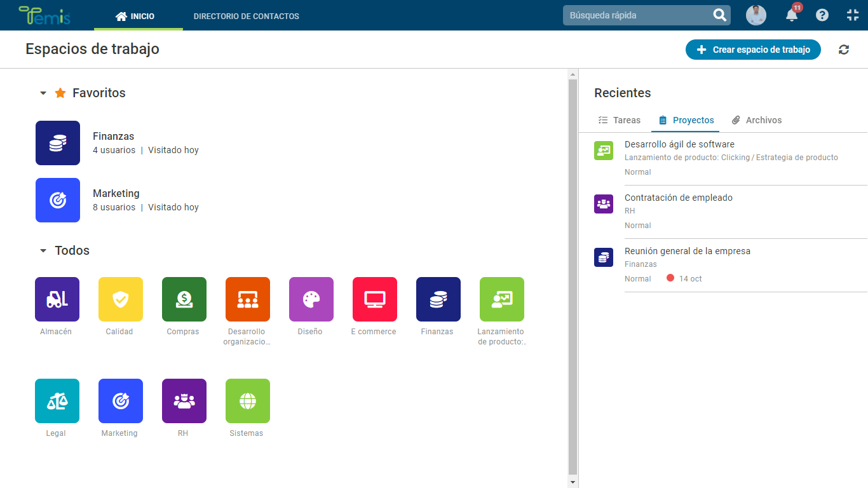Switch to the Archivos tab

[757, 120]
